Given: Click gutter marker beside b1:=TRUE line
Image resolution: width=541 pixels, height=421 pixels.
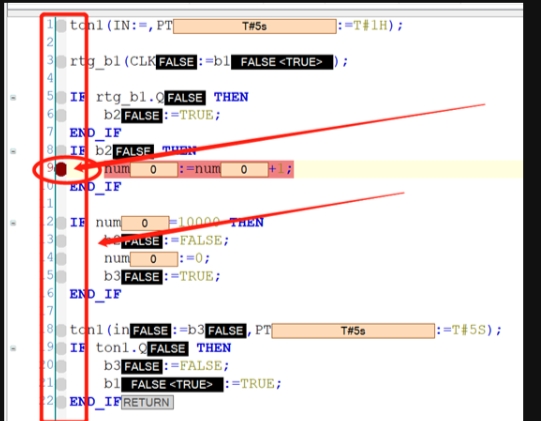Looking at the screenshot, I should pos(61,384).
